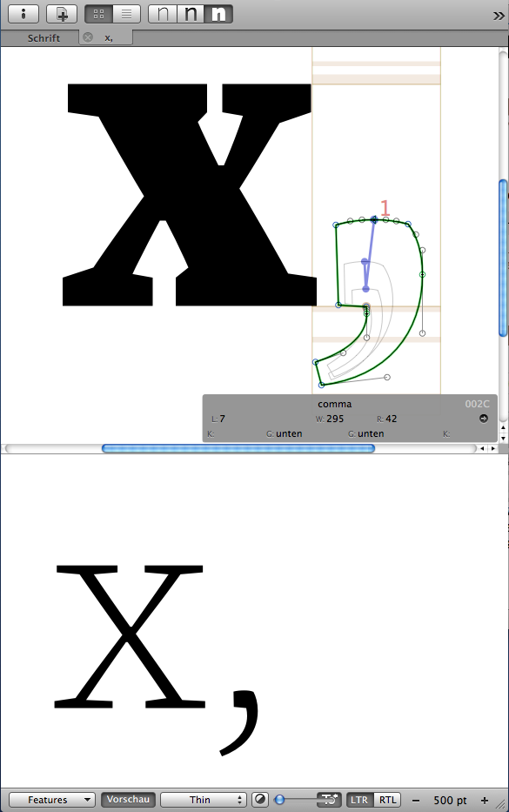Switch to grid view of glyphs
509x812 pixels.
click(x=98, y=14)
